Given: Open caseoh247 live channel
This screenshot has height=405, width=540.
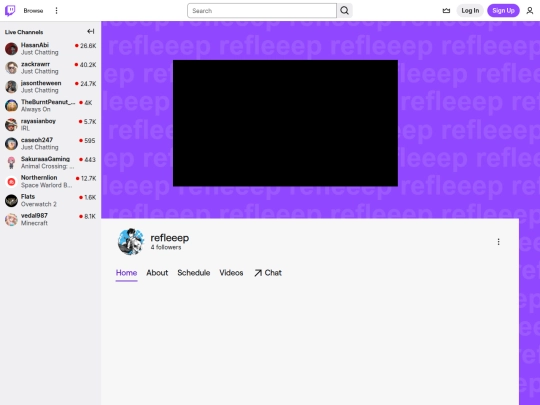Looking at the screenshot, I should (x=51, y=143).
